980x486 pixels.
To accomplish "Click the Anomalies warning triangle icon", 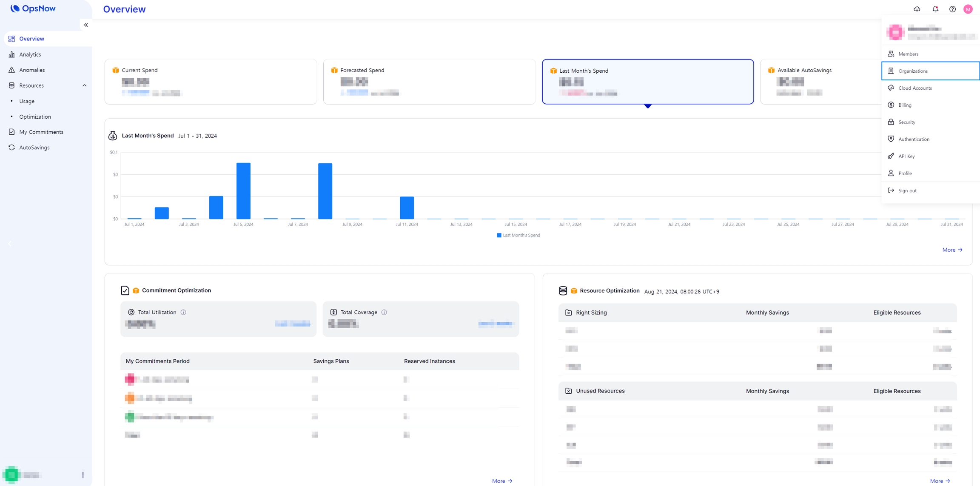I will coord(11,70).
